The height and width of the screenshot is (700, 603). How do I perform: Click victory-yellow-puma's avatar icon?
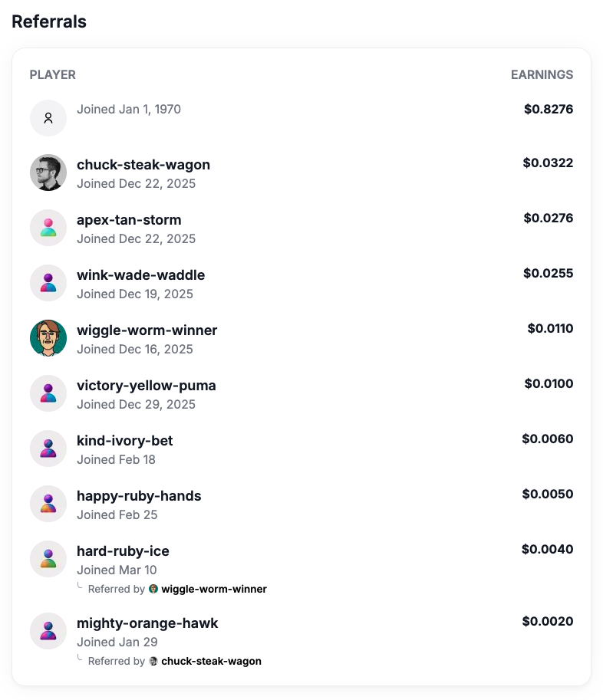click(48, 393)
